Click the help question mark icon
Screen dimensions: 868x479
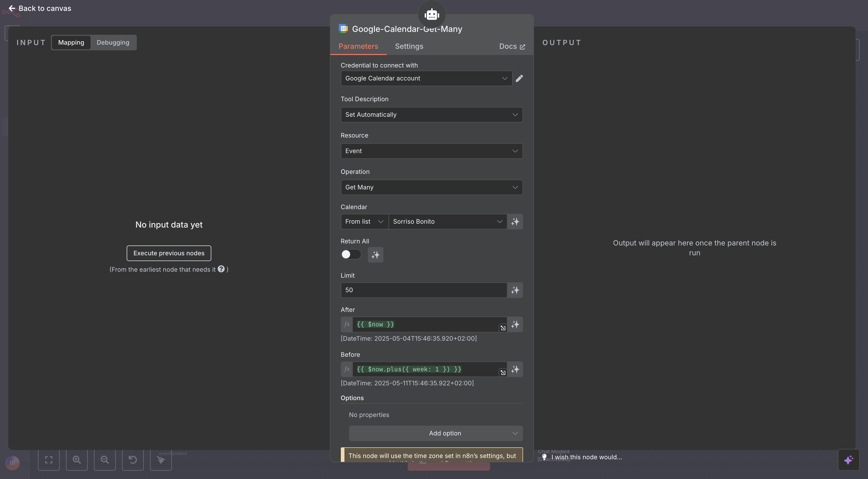tap(221, 269)
